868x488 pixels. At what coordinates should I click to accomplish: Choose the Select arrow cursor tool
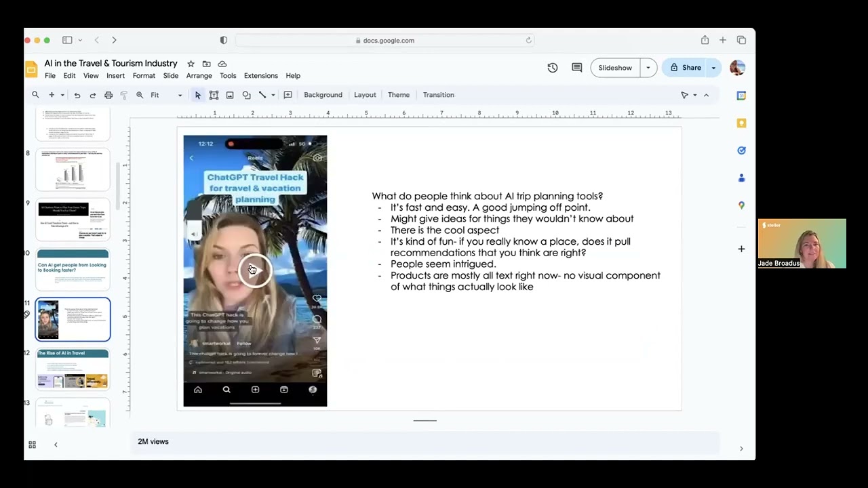click(198, 95)
